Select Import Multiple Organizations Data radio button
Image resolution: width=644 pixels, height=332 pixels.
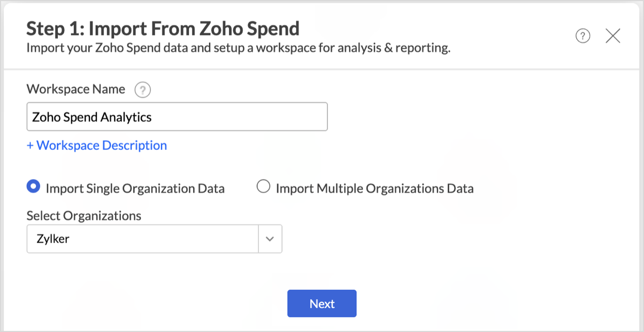[263, 187]
